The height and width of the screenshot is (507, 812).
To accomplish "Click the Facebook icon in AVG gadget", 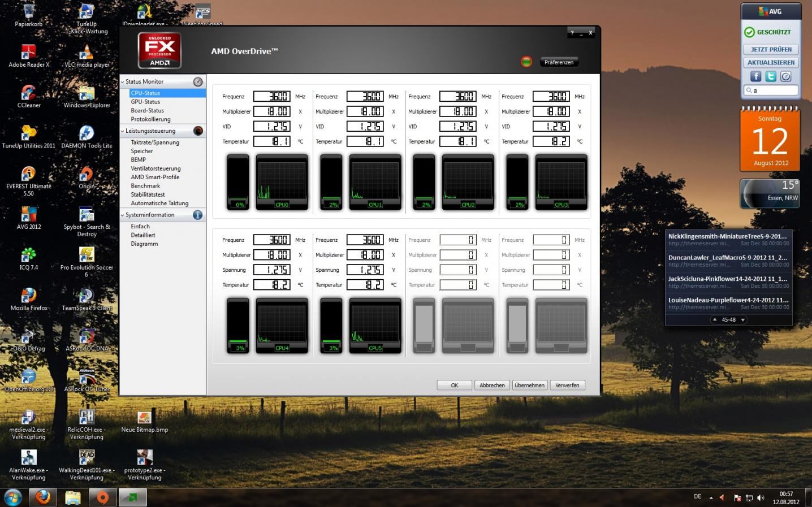I will pyautogui.click(x=756, y=76).
